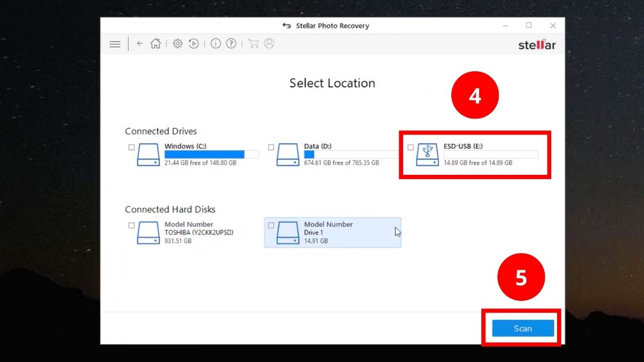Click the Stellar logo
This screenshot has height=362, width=644.
537,45
